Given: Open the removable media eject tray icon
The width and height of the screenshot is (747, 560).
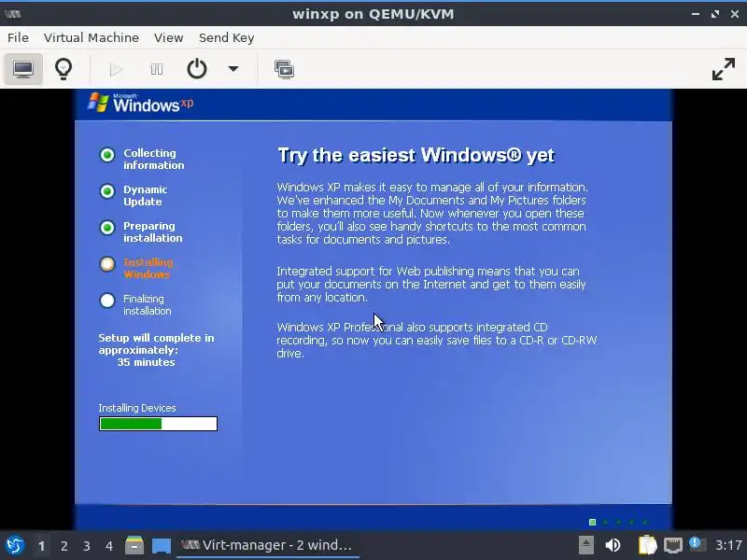Looking at the screenshot, I should click(x=586, y=545).
